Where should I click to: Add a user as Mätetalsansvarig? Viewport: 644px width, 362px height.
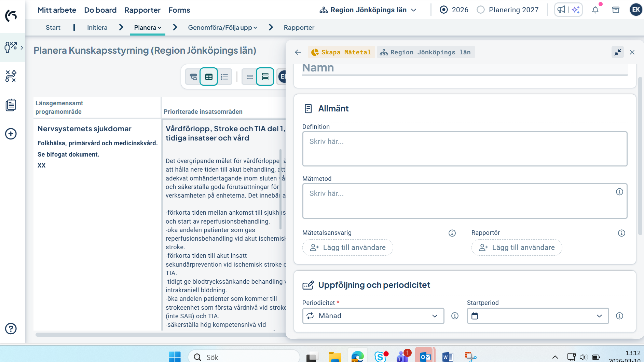coord(347,247)
